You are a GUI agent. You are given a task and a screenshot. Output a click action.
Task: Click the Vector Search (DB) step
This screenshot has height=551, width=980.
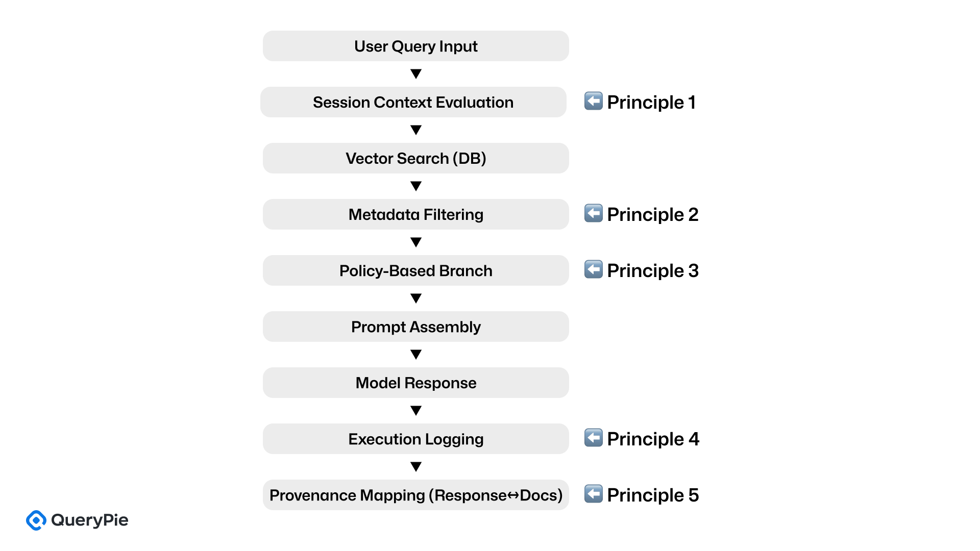coord(416,158)
